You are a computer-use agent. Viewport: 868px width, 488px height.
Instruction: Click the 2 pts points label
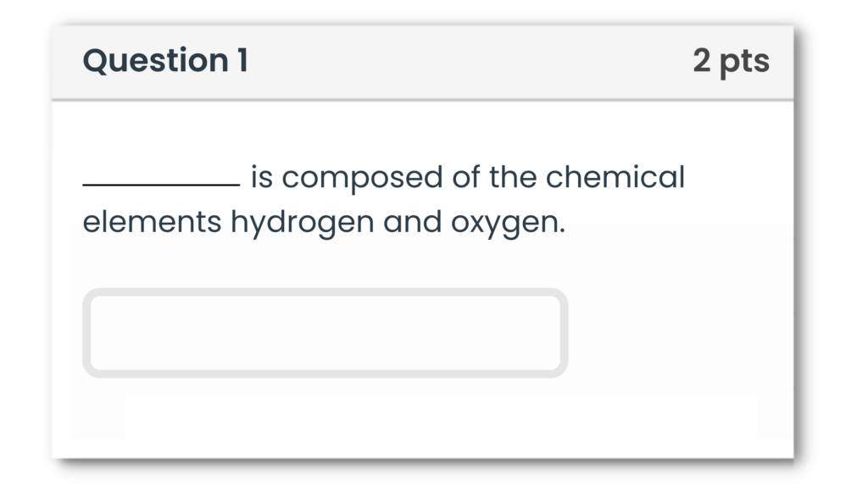pos(732,60)
